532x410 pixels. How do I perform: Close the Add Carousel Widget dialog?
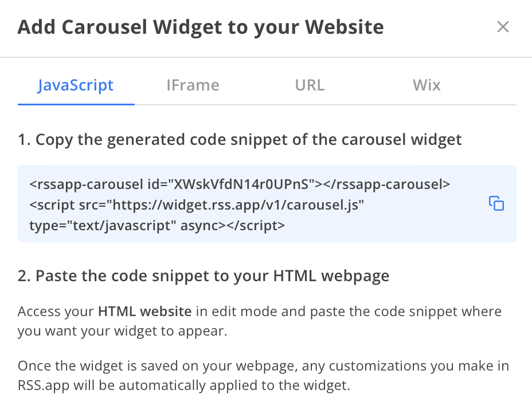tap(503, 27)
